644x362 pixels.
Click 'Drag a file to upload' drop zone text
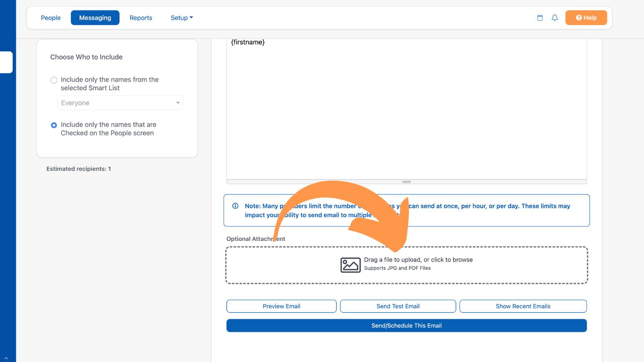pos(418,260)
